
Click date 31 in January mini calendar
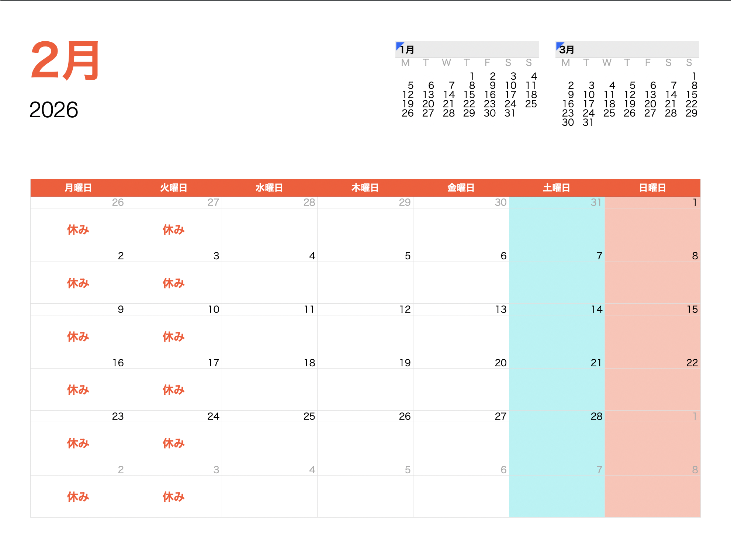(x=510, y=113)
